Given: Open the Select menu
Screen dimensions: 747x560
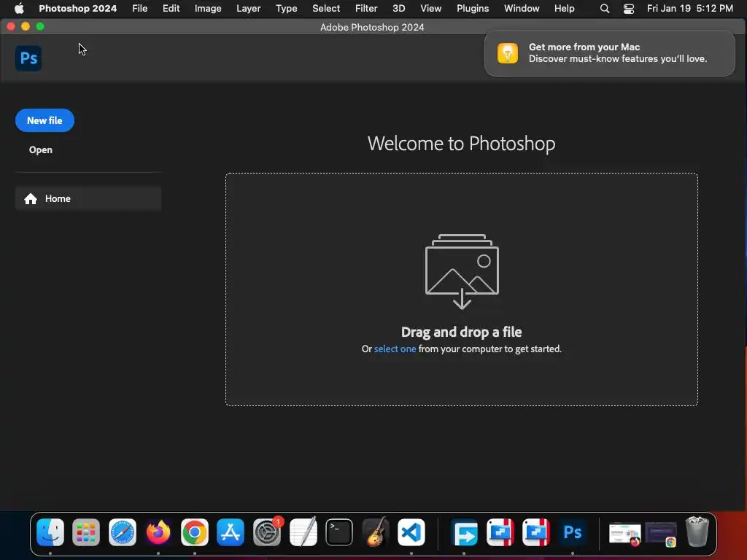Looking at the screenshot, I should 326,9.
